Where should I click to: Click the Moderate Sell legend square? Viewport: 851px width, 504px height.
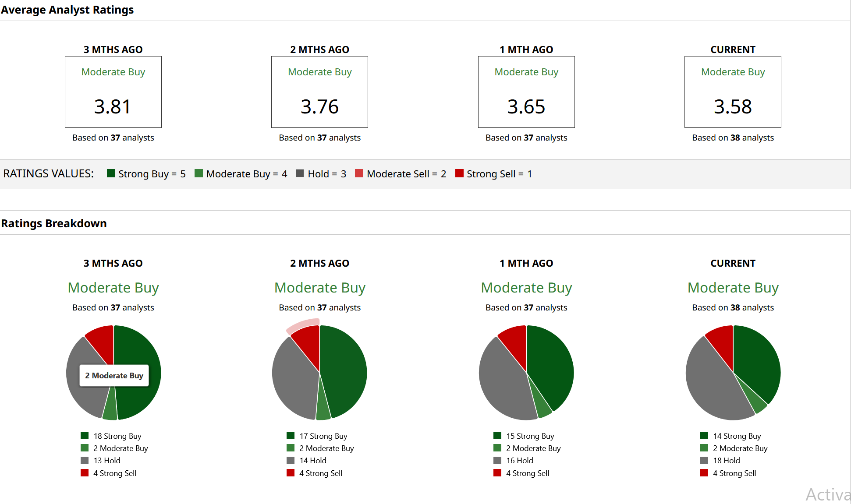click(359, 173)
